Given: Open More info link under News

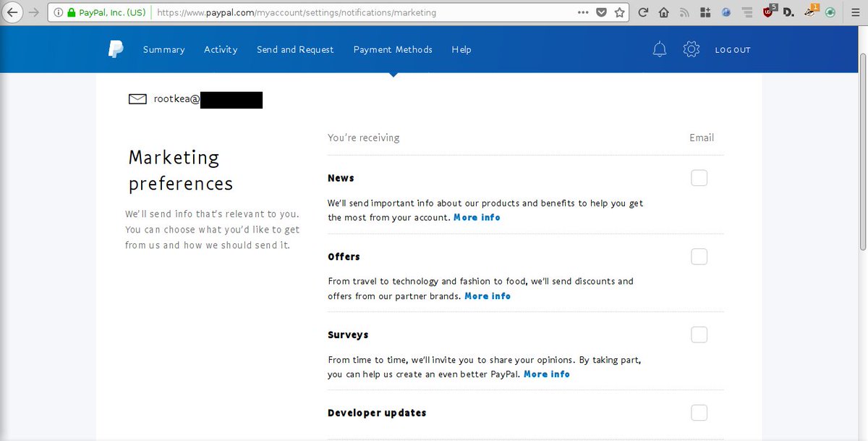Looking at the screenshot, I should 477,217.
